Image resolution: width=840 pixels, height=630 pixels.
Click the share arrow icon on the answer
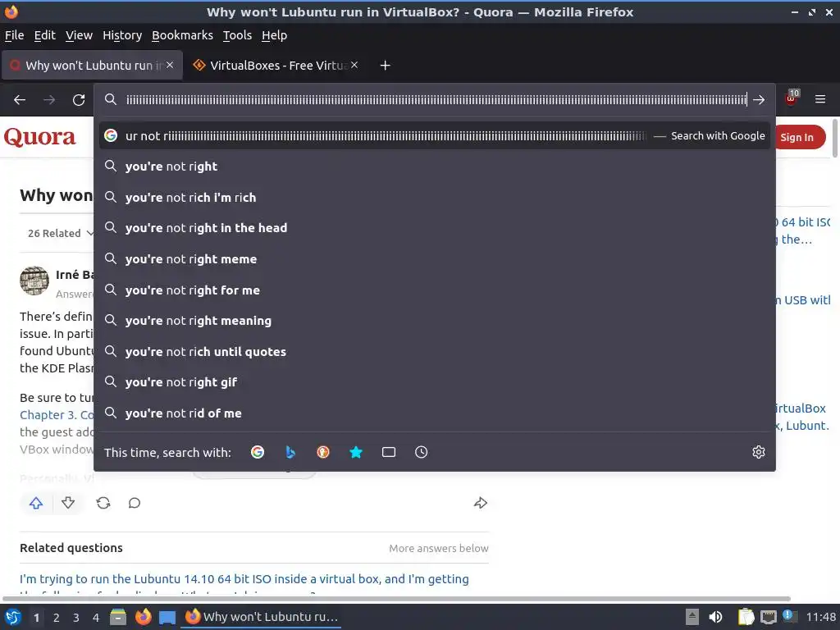coord(481,503)
